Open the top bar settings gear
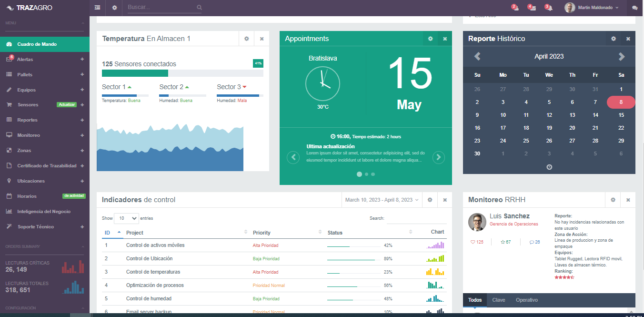This screenshot has width=644, height=317. tap(114, 8)
